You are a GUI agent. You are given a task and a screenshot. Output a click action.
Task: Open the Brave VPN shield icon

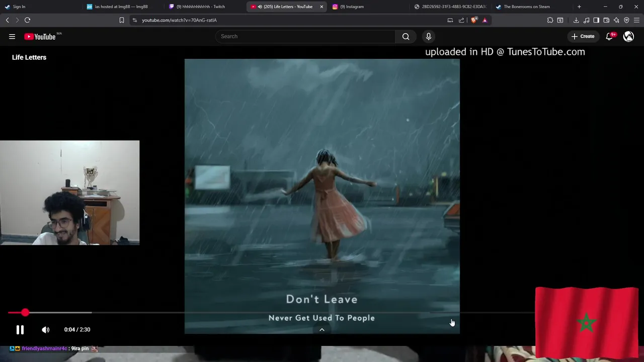(626, 20)
